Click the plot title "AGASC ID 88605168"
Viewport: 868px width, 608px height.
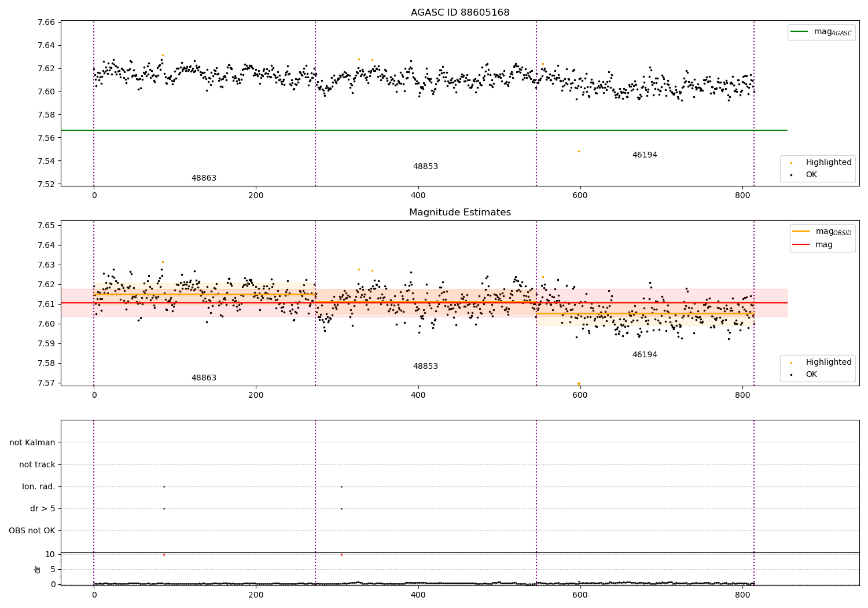click(460, 13)
